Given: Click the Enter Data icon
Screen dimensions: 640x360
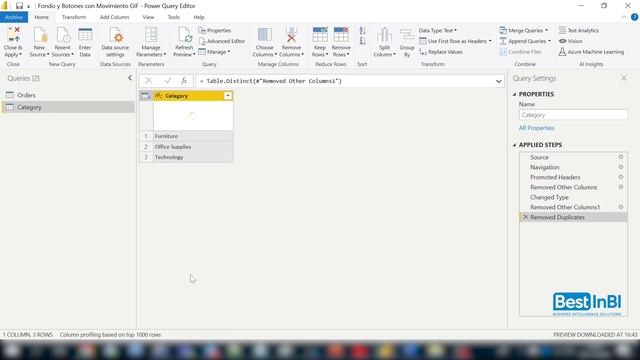Looking at the screenshot, I should click(x=85, y=35).
